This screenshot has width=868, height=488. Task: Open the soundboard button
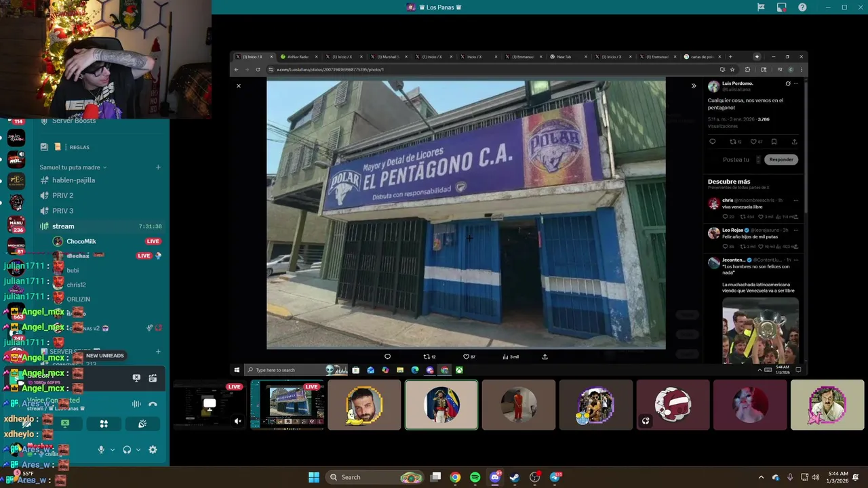[x=142, y=424]
